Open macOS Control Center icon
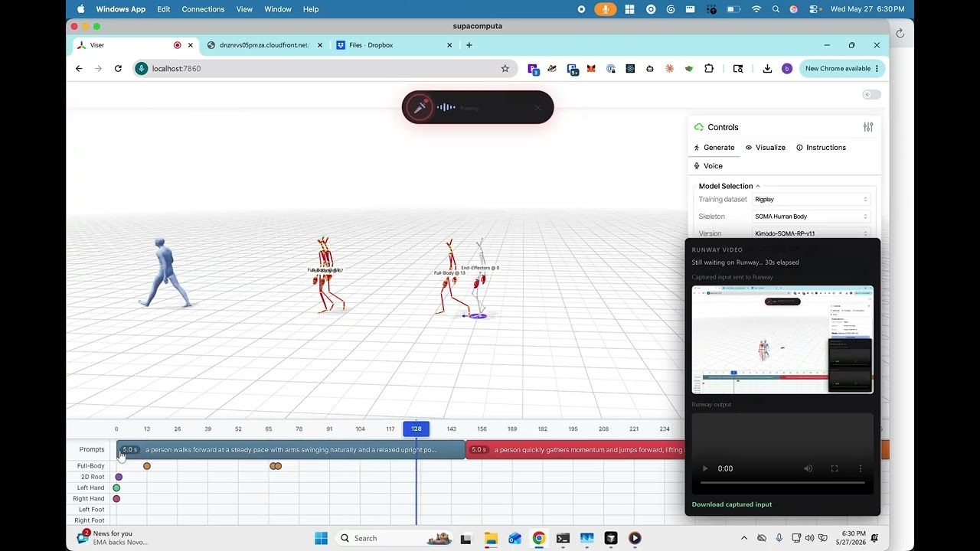 tap(815, 9)
